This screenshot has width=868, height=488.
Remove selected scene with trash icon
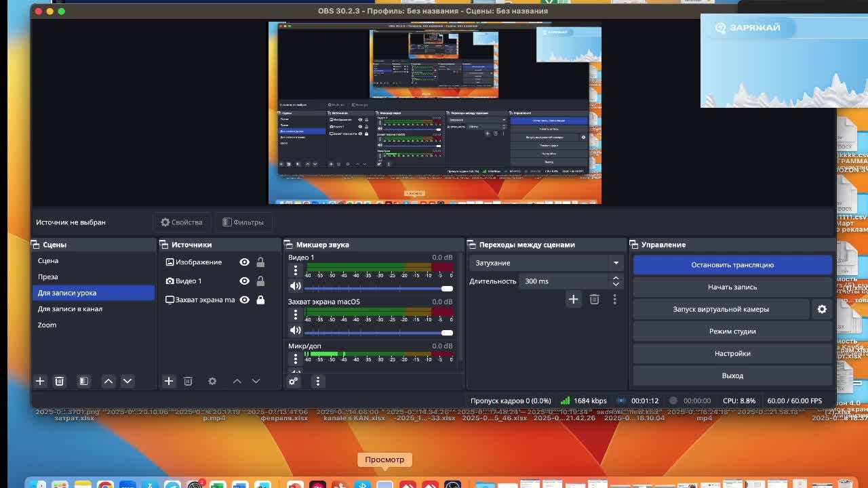click(60, 381)
